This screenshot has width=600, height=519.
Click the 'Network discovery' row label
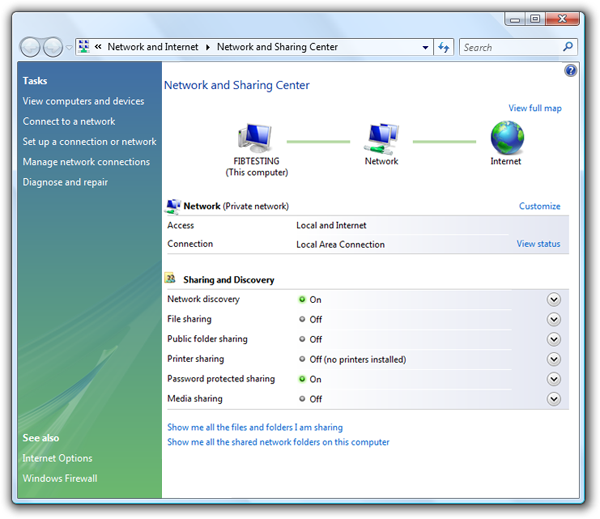point(203,299)
